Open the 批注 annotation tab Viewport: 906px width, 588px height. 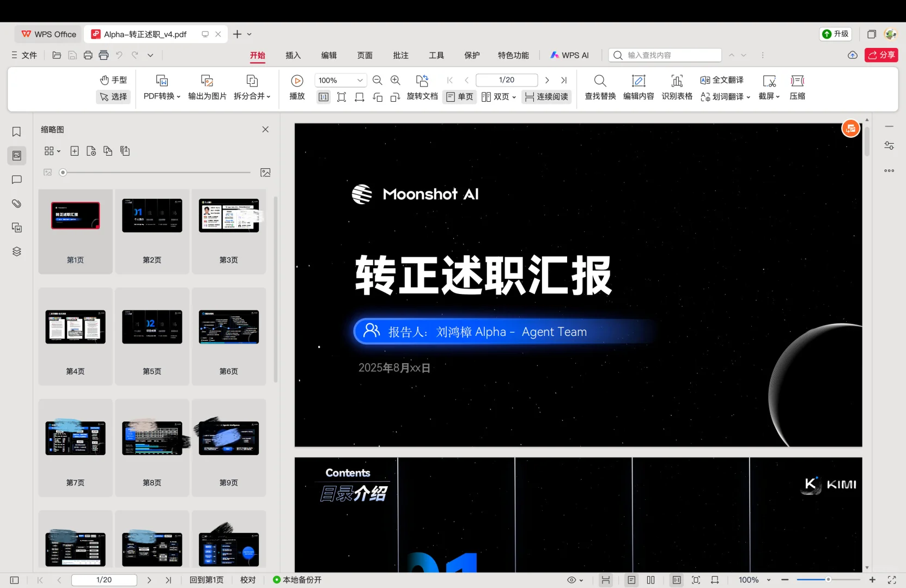coord(401,55)
